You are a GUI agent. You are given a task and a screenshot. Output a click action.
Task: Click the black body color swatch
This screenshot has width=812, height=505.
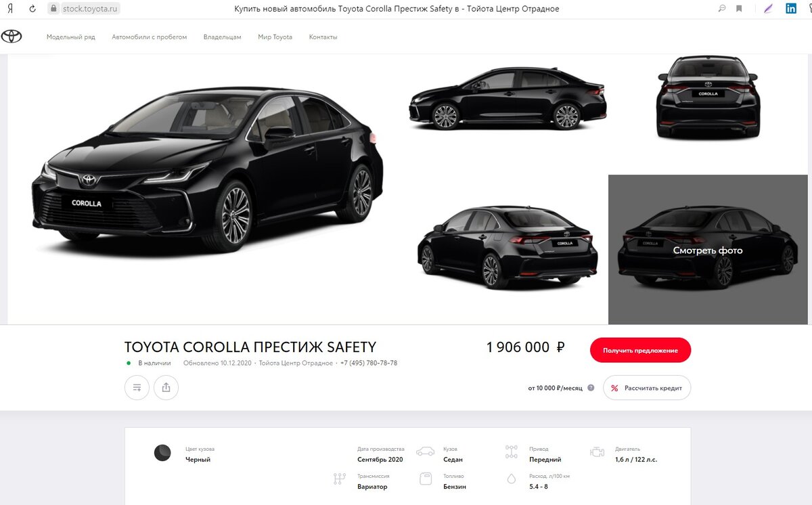pyautogui.click(x=162, y=453)
